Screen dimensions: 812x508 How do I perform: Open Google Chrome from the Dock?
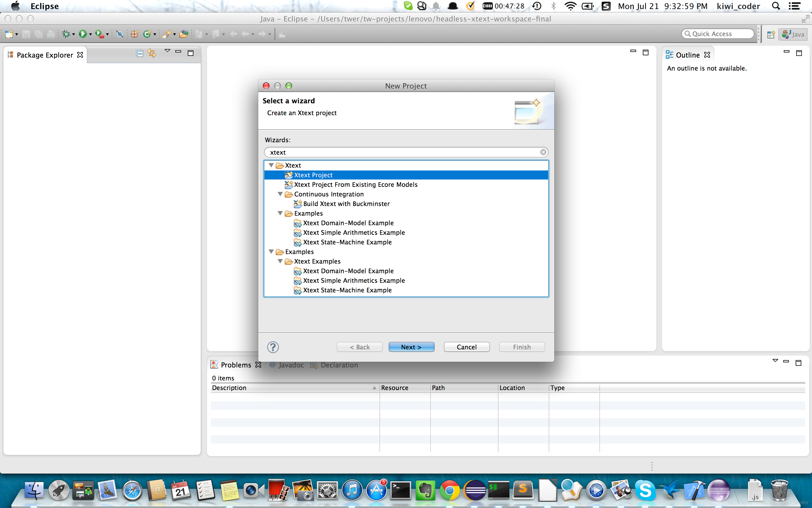click(450, 491)
